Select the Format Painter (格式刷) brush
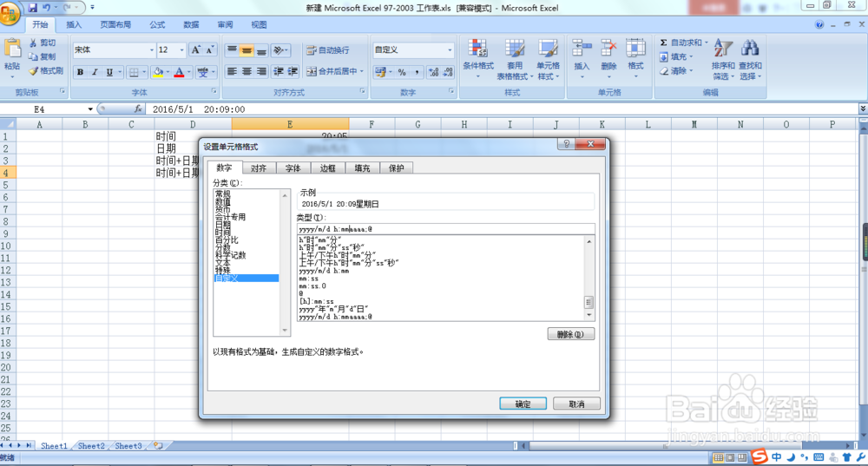This screenshot has height=466, width=868. (33, 71)
